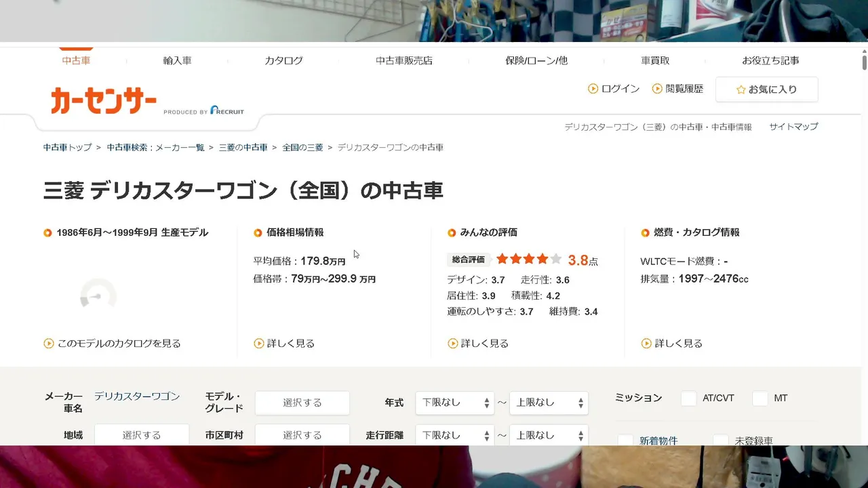Open 地域 選択する button
Screen dimensions: 868x488
tap(142, 434)
